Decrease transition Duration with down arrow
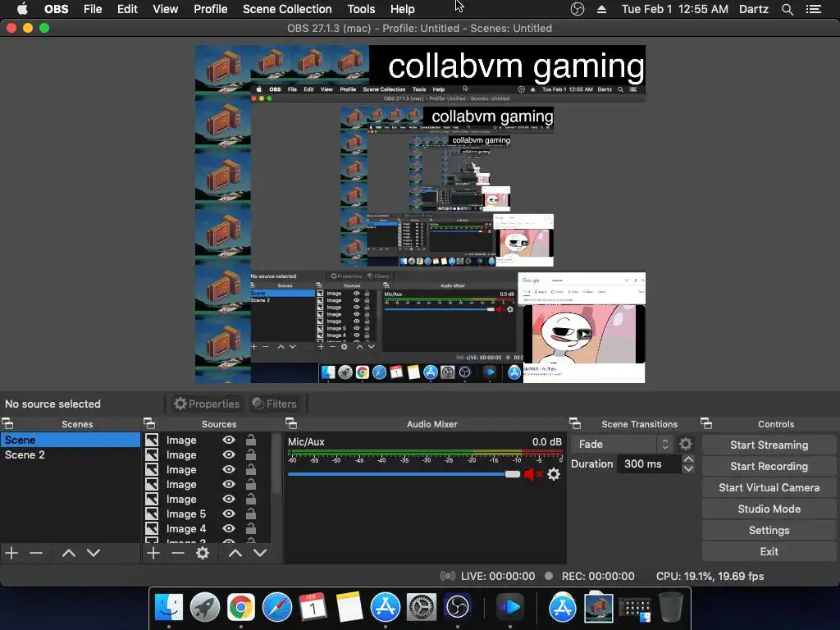Screen dimensions: 840x630 click(688, 468)
